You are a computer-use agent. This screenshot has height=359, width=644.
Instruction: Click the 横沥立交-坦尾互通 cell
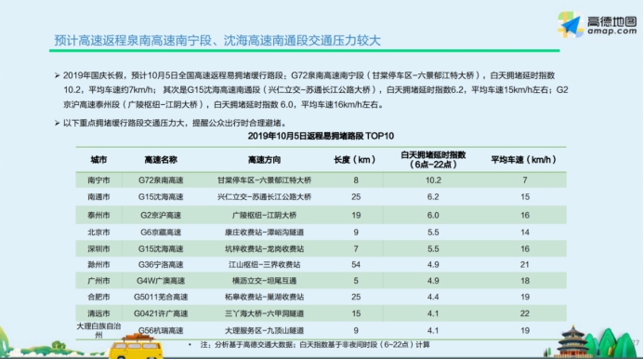(264, 281)
